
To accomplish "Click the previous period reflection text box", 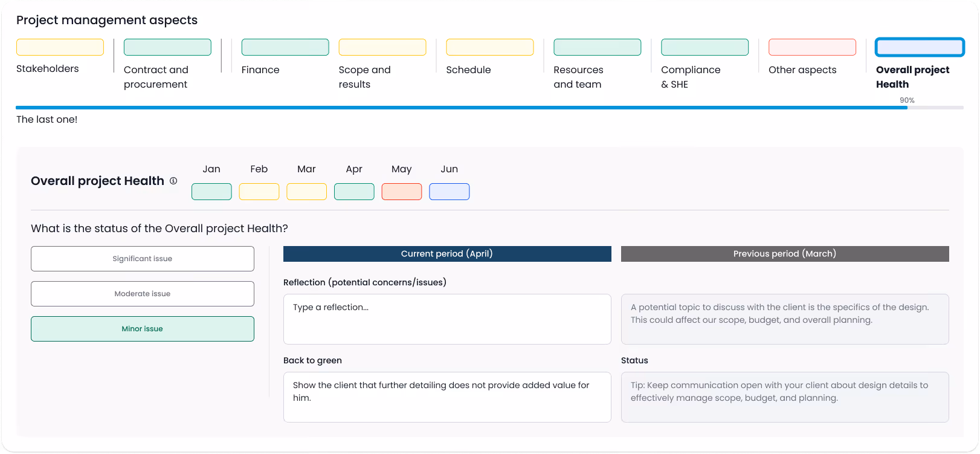I will (x=785, y=319).
